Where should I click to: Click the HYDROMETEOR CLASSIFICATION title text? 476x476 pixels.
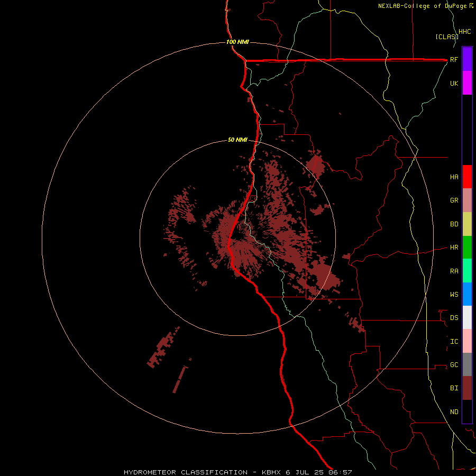[186, 472]
